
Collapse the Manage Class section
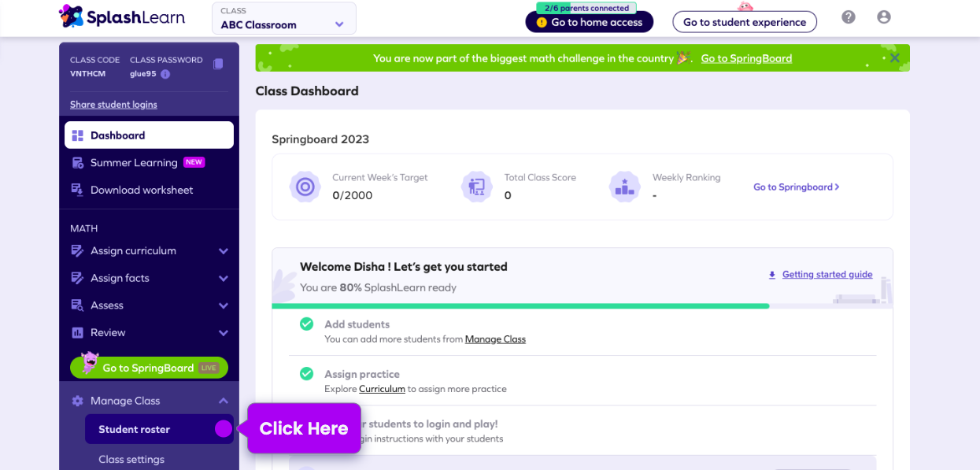(x=223, y=401)
